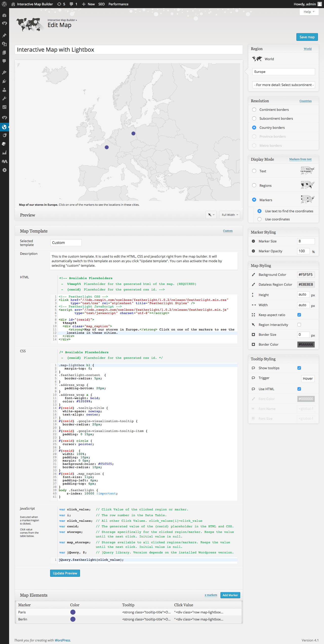Open the Dashboard gauge icon in the sidebar

[x=4, y=15]
